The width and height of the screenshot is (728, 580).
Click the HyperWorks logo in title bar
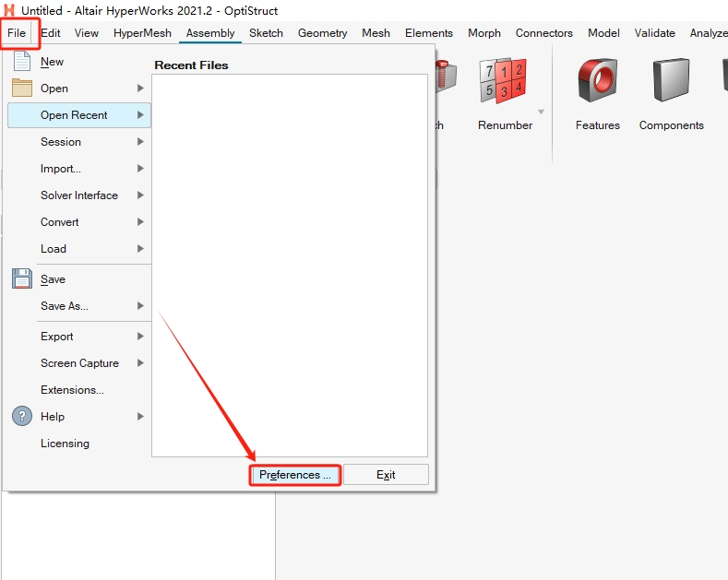9,10
